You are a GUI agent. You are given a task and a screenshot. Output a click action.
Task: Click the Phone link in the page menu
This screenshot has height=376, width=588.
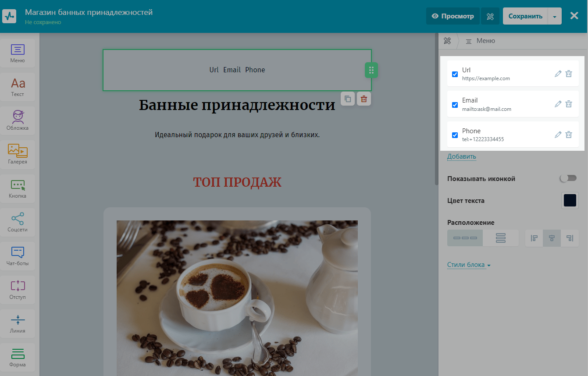tap(255, 70)
